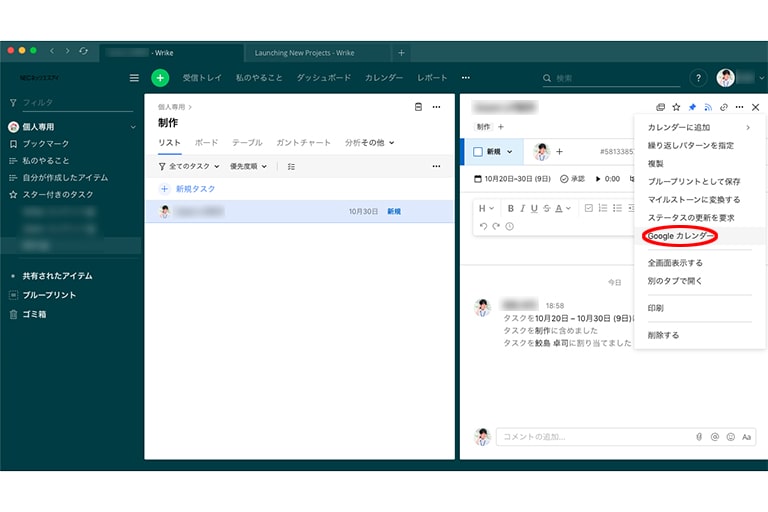Open 受信トレイ in top navigation
Screen dimensions: 768x512
[202, 78]
